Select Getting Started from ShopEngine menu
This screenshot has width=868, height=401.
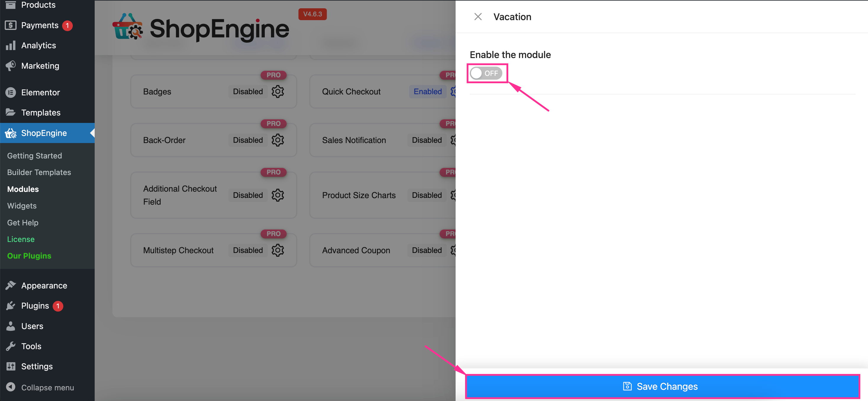click(34, 156)
